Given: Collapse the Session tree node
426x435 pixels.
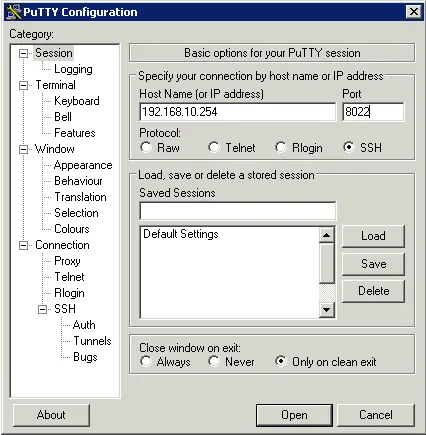Looking at the screenshot, I should pyautogui.click(x=23, y=53).
